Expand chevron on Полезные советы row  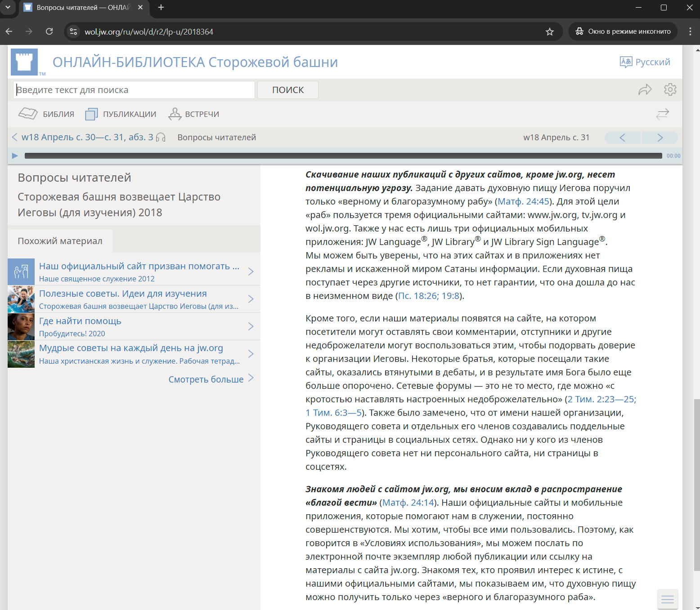251,299
